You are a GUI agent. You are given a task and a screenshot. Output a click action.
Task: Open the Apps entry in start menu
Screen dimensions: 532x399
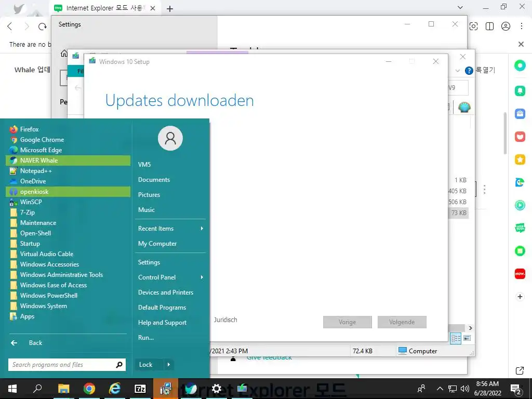(68, 316)
